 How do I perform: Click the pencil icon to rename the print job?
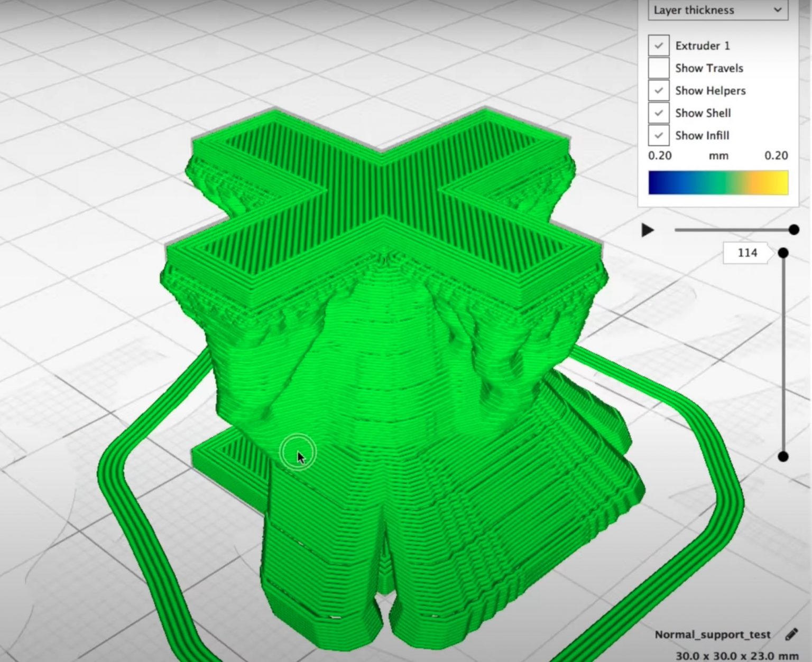(x=792, y=633)
